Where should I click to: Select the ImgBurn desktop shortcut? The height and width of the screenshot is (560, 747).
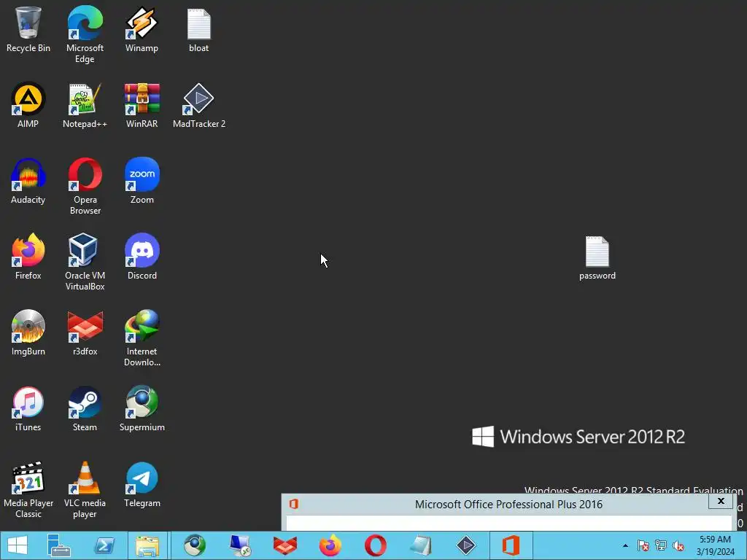click(28, 332)
